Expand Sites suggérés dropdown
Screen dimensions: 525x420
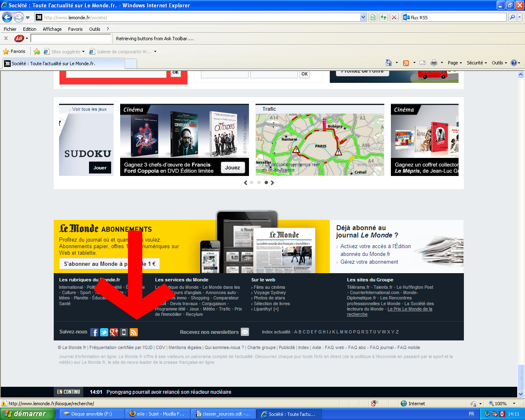[x=83, y=52]
